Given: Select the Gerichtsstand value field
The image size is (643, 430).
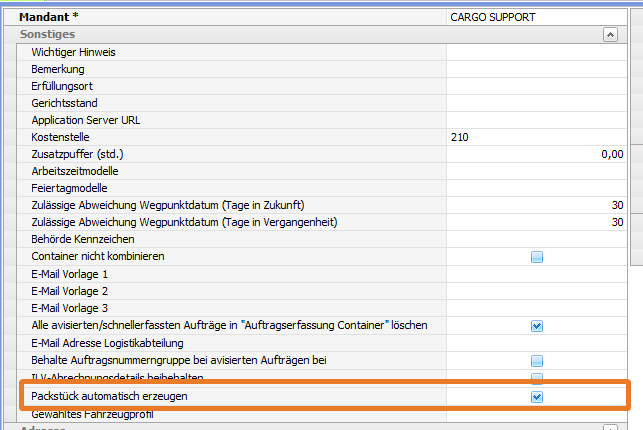Looking at the screenshot, I should [x=536, y=103].
